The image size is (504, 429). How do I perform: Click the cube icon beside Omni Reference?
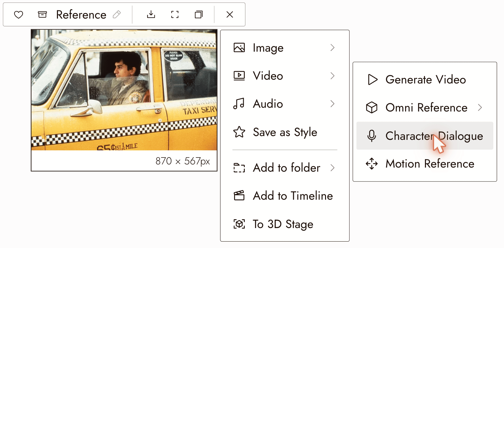(372, 107)
